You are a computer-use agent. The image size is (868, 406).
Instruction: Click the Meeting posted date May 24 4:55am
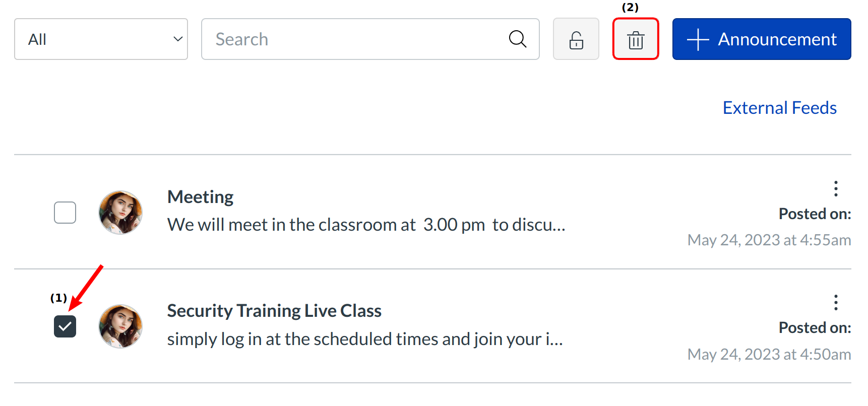click(x=769, y=240)
